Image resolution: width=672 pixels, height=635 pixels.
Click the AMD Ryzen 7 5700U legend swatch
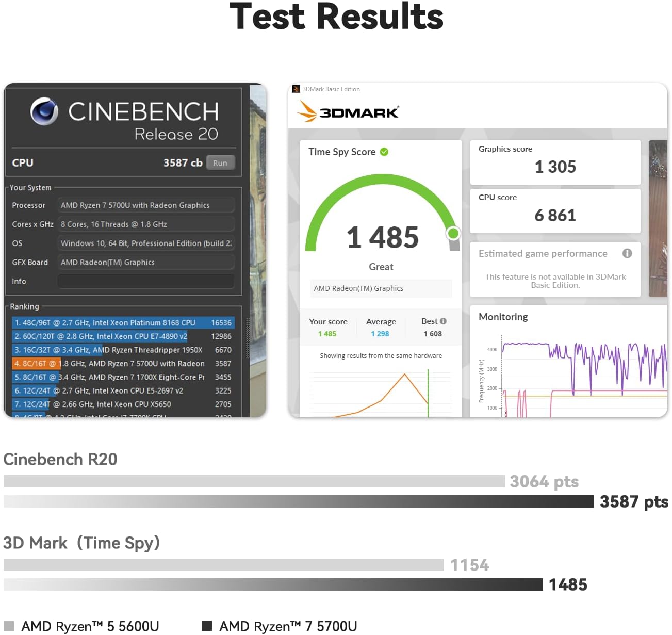pos(207,626)
